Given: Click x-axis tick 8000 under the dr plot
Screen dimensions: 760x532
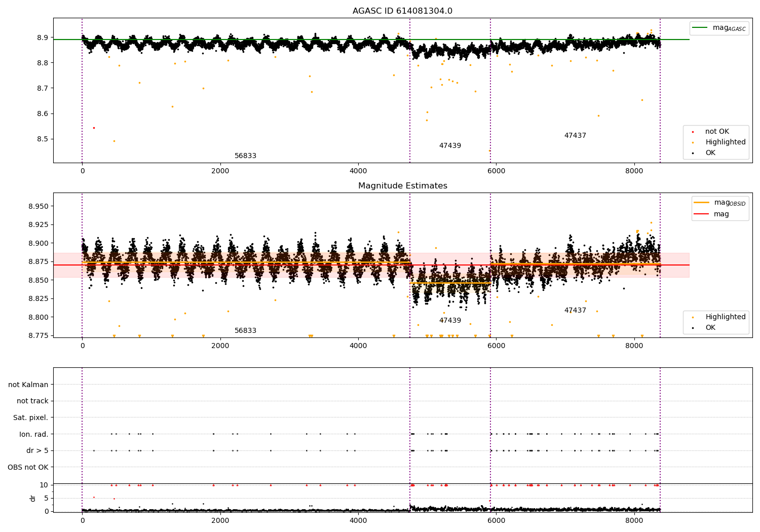Looking at the screenshot, I should [634, 521].
